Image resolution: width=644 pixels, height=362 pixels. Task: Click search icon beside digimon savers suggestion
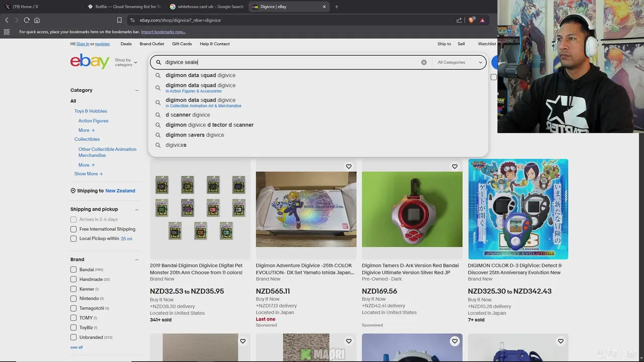coord(158,135)
